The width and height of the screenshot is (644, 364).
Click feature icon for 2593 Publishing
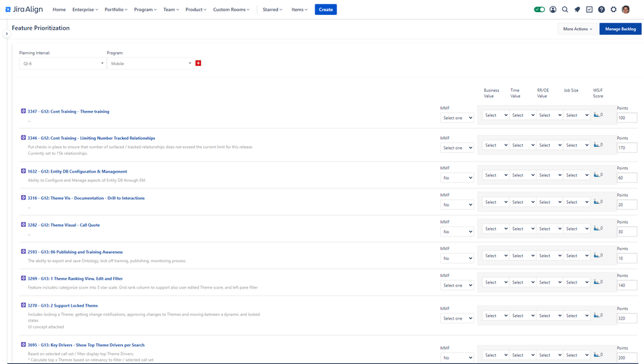click(x=23, y=251)
